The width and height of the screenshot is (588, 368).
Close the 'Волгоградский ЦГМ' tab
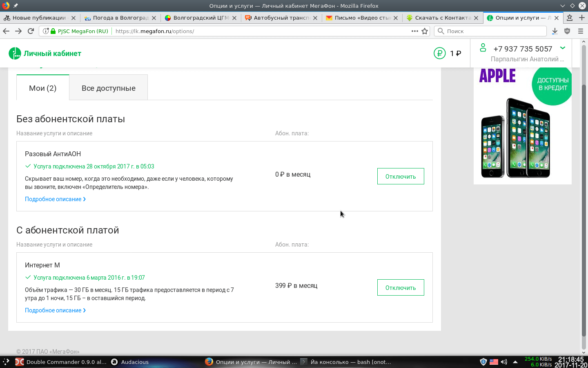point(234,18)
